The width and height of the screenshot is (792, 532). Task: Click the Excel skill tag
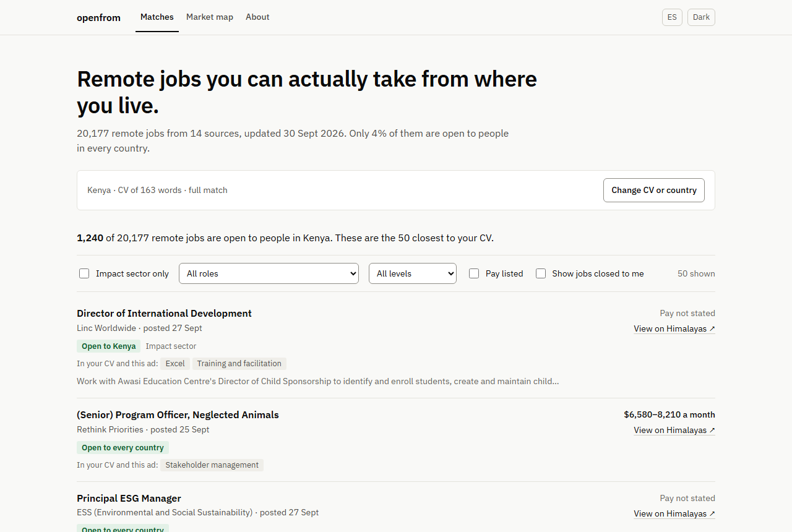(x=175, y=364)
